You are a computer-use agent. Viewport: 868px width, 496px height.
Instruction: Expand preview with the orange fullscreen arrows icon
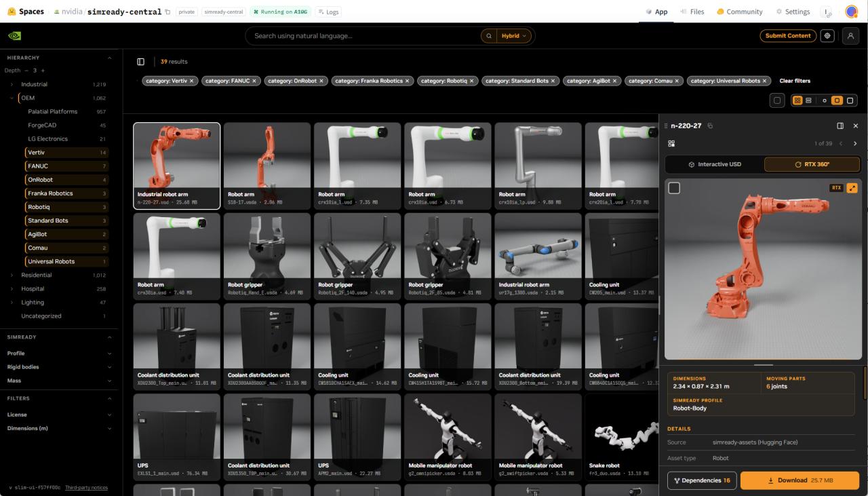click(x=852, y=188)
